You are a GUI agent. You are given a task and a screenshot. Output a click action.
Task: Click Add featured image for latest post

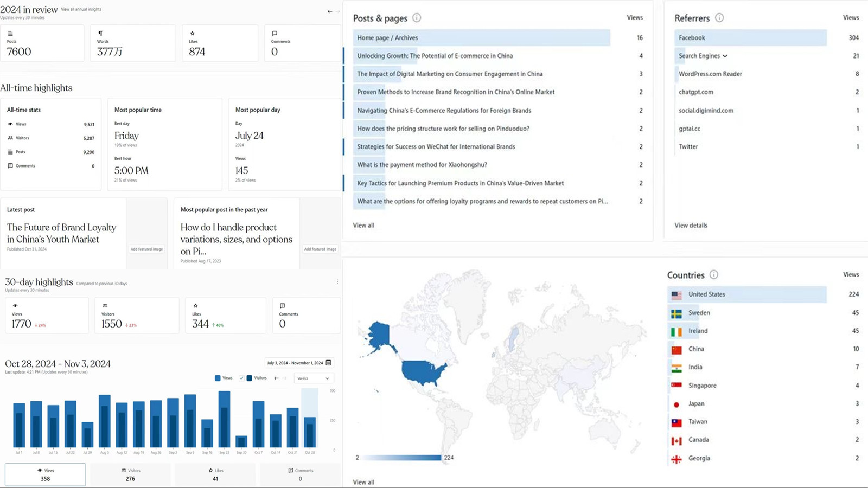point(146,249)
